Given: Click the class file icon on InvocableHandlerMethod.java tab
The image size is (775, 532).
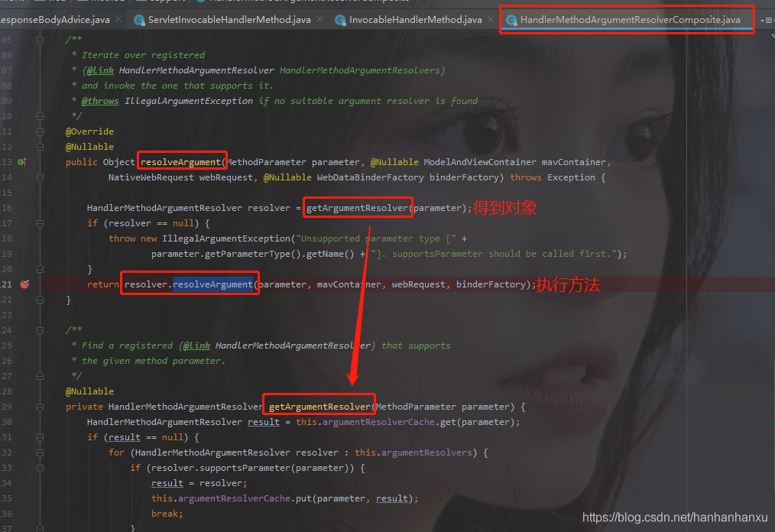Looking at the screenshot, I should click(341, 20).
